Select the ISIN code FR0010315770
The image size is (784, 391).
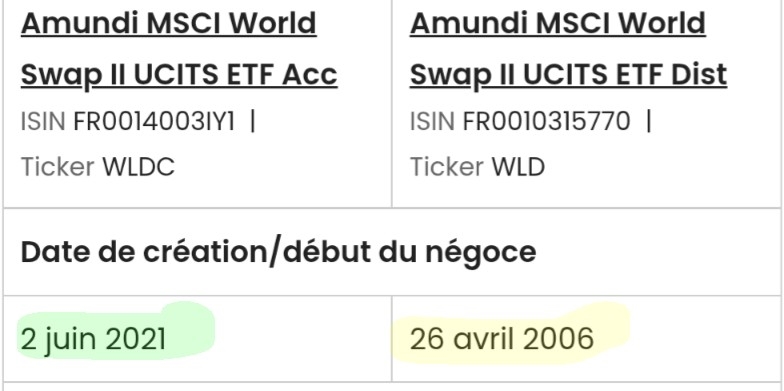(546, 122)
